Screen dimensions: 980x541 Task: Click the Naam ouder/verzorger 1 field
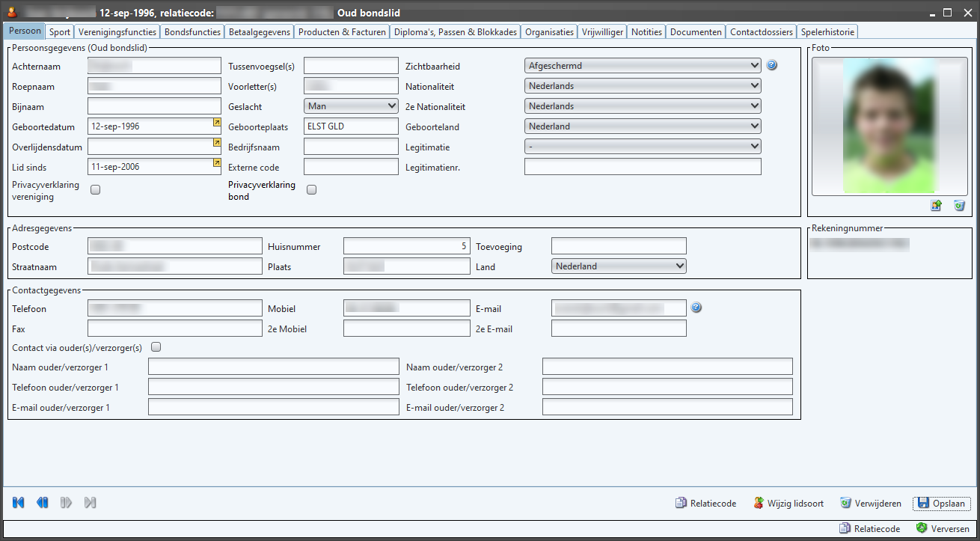click(x=274, y=367)
